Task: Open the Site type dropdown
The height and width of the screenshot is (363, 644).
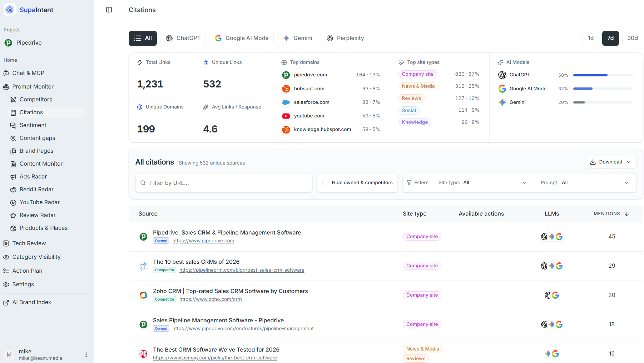Action: click(482, 183)
